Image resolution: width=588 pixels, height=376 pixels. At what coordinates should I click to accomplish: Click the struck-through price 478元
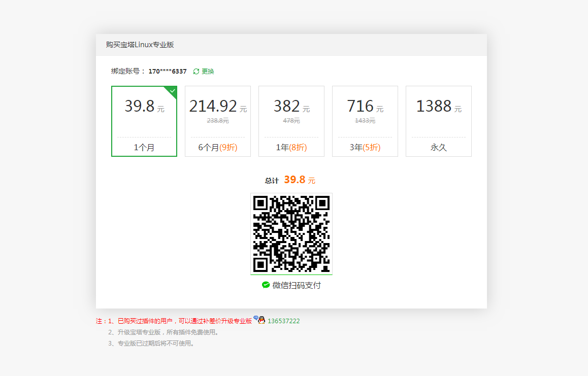291,120
